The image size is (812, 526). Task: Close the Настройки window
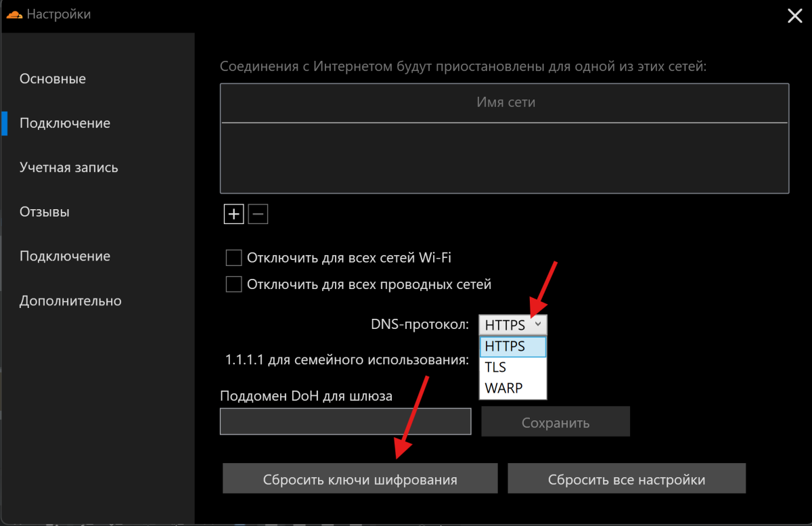[794, 16]
